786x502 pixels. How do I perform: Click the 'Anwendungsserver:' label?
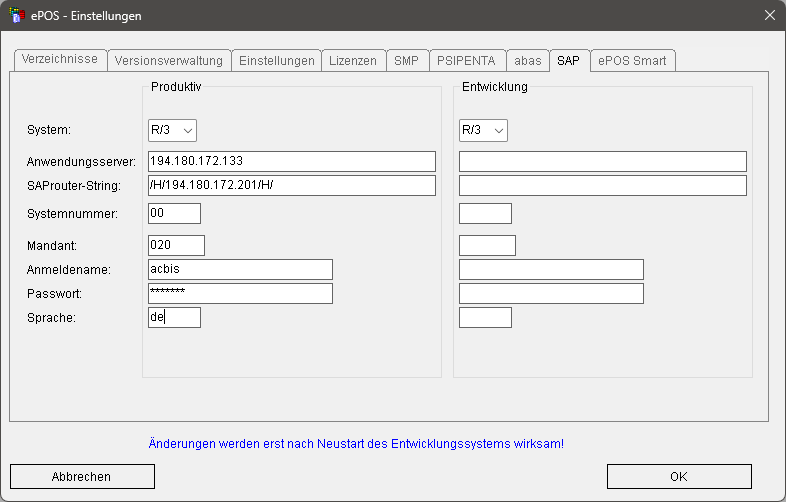pyautogui.click(x=81, y=162)
